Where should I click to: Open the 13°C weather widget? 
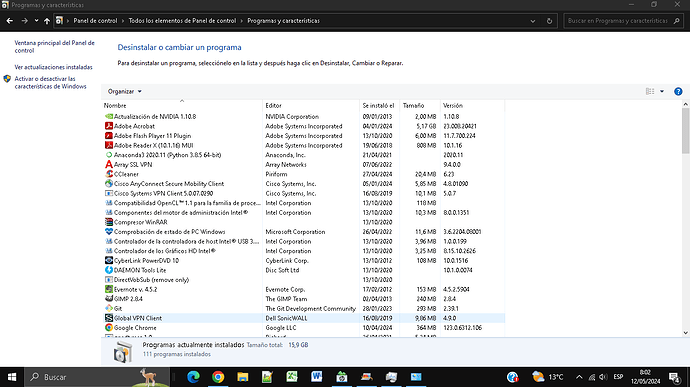[548, 377]
